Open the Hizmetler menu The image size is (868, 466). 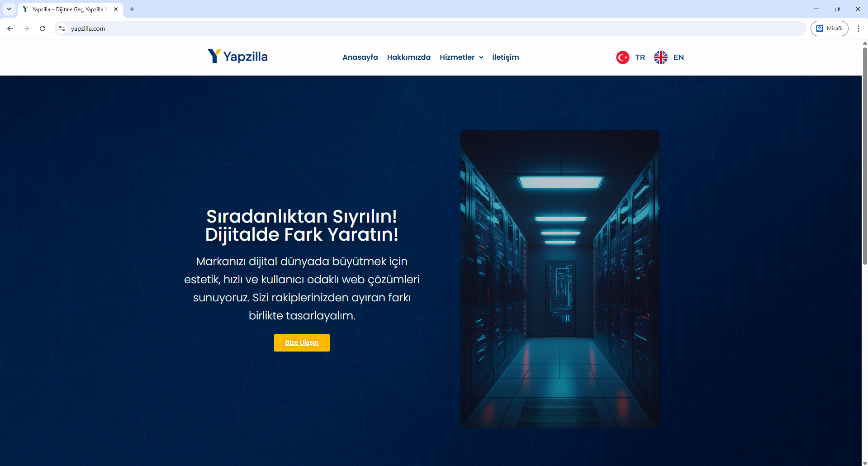pyautogui.click(x=457, y=57)
